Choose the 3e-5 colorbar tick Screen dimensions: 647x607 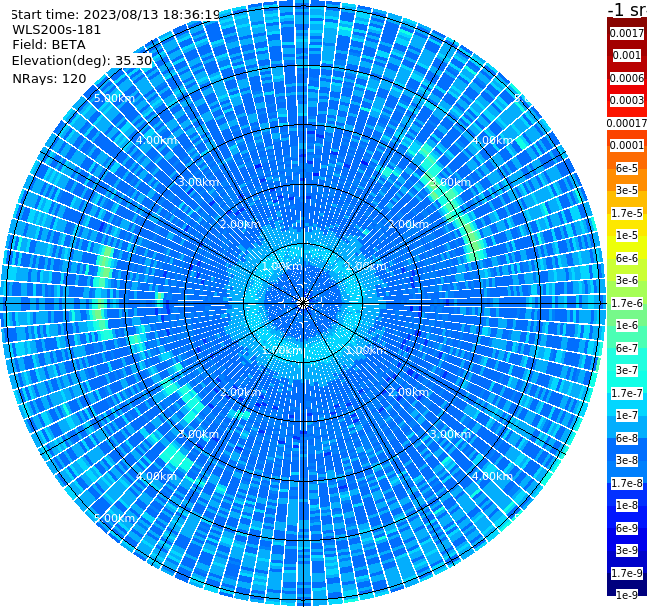click(x=627, y=190)
